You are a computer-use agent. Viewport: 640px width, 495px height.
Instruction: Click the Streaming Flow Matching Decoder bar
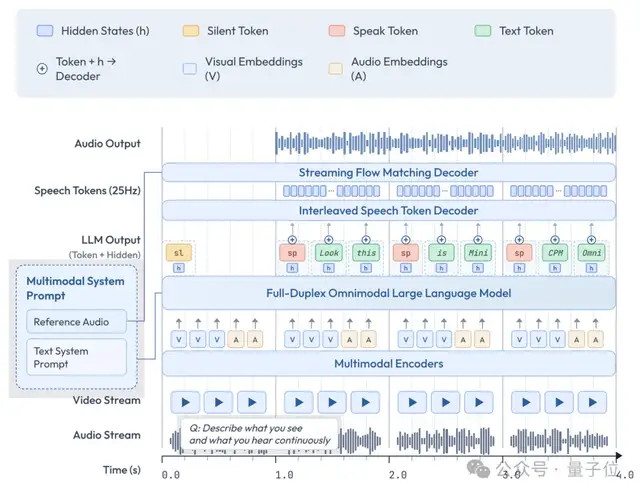[388, 173]
